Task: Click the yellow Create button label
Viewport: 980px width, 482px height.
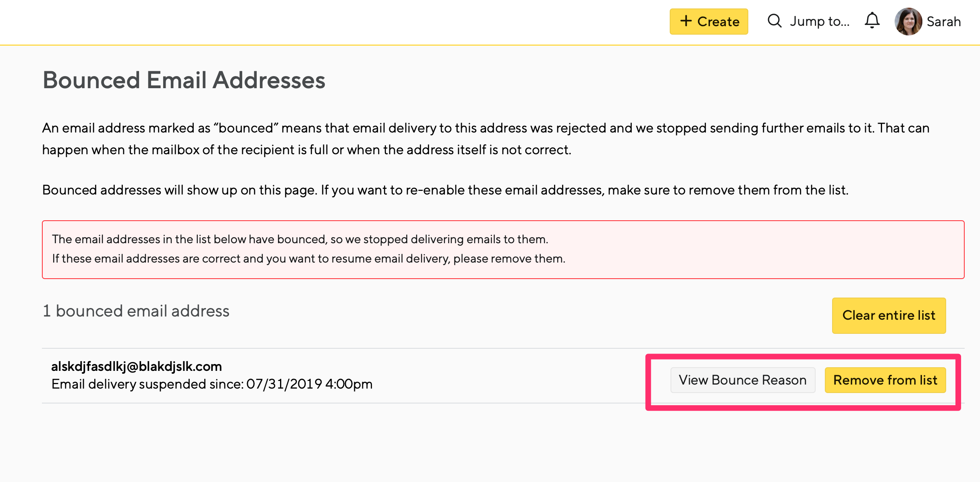Action: 718,21
